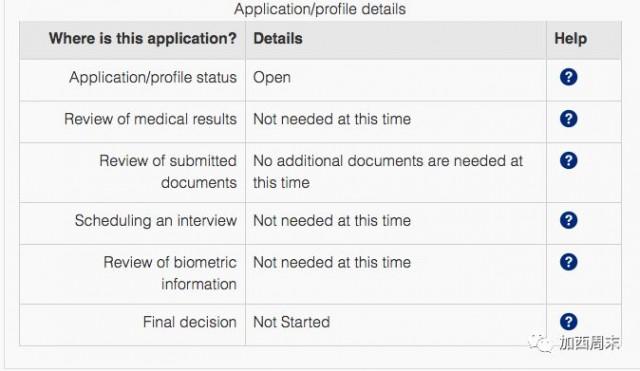Select the 'Where is this application?' column header
This screenshot has height=371, width=640.
142,39
